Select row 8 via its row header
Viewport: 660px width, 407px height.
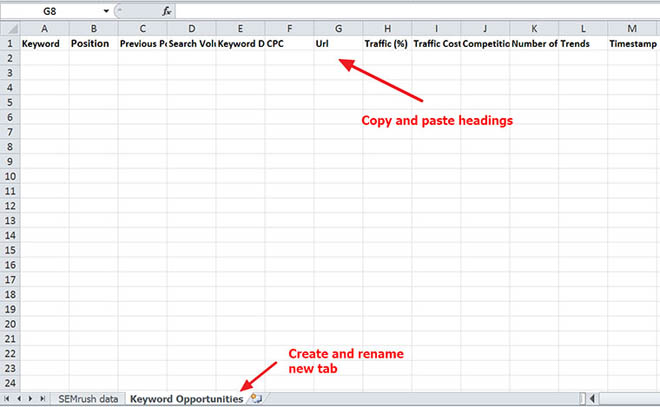point(9,147)
